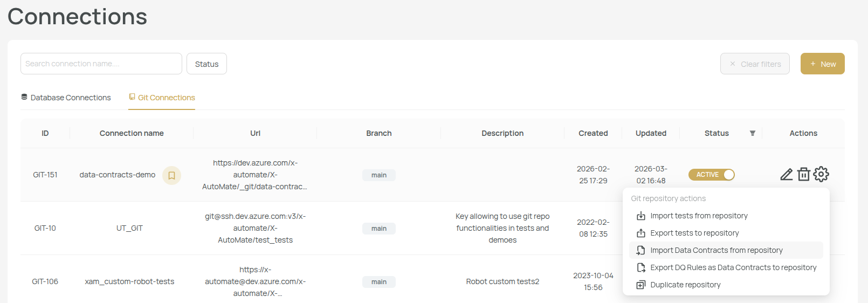Open the gear settings icon for GIT-151
This screenshot has width=868, height=303.
click(821, 174)
